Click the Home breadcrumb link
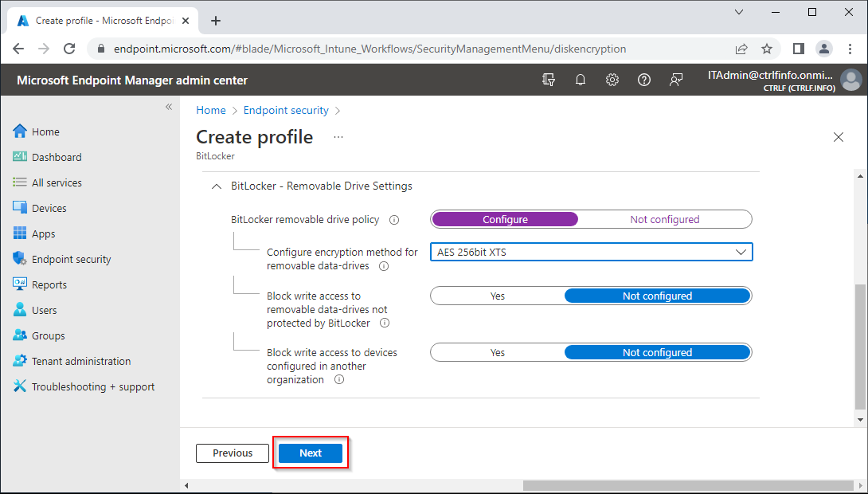The width and height of the screenshot is (868, 494). click(x=211, y=110)
